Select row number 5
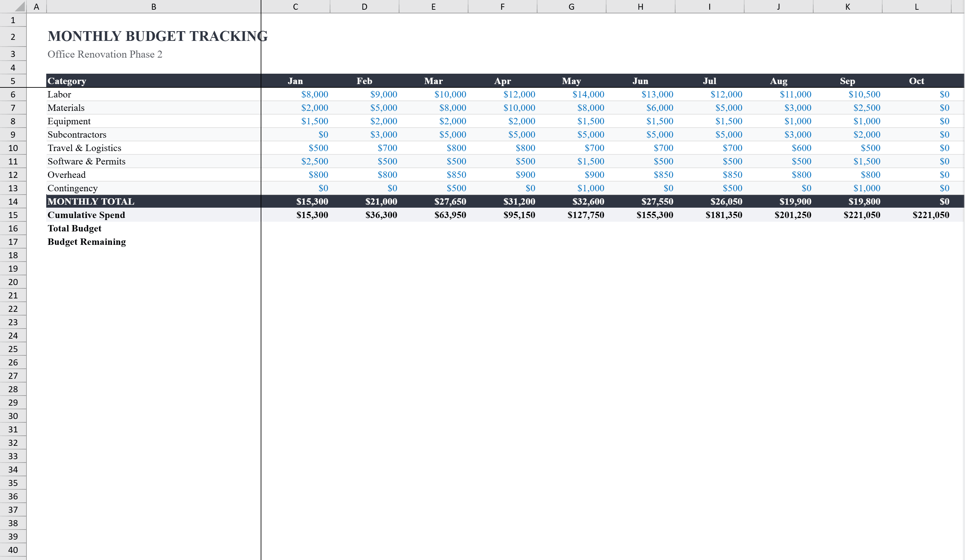965x560 pixels. pos(13,81)
